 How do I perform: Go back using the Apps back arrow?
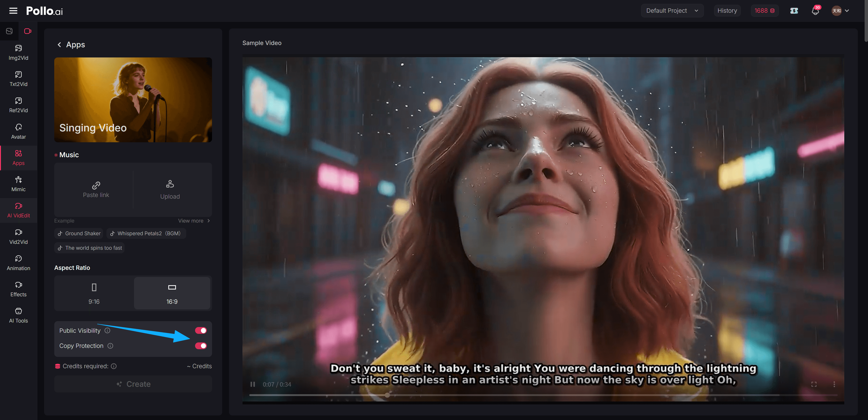click(x=59, y=45)
